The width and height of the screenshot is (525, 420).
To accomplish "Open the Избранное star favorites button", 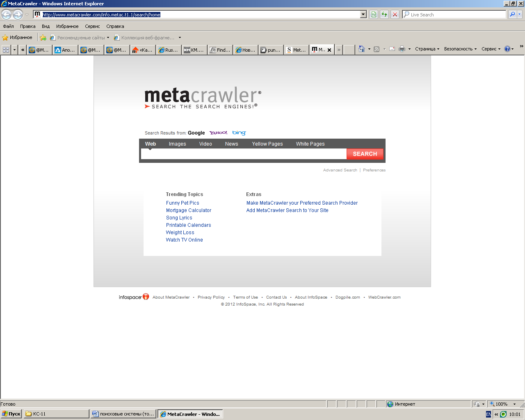I will [17, 37].
